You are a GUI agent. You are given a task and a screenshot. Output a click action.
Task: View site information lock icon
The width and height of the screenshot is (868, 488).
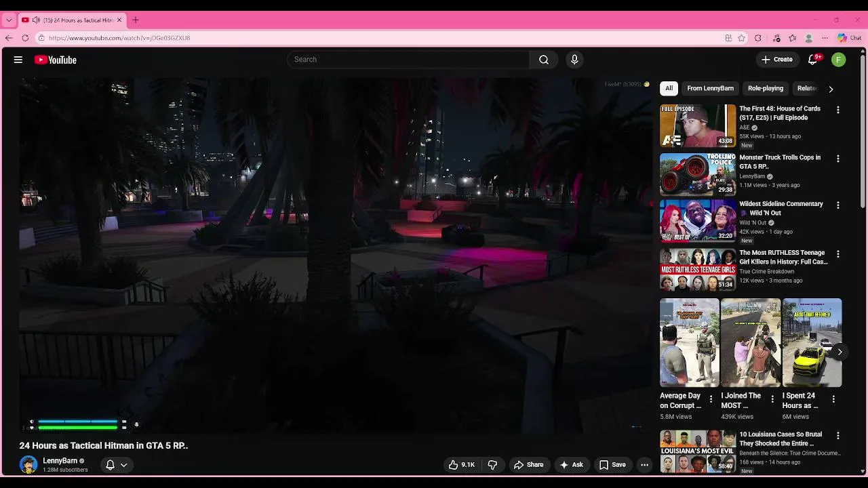click(41, 38)
